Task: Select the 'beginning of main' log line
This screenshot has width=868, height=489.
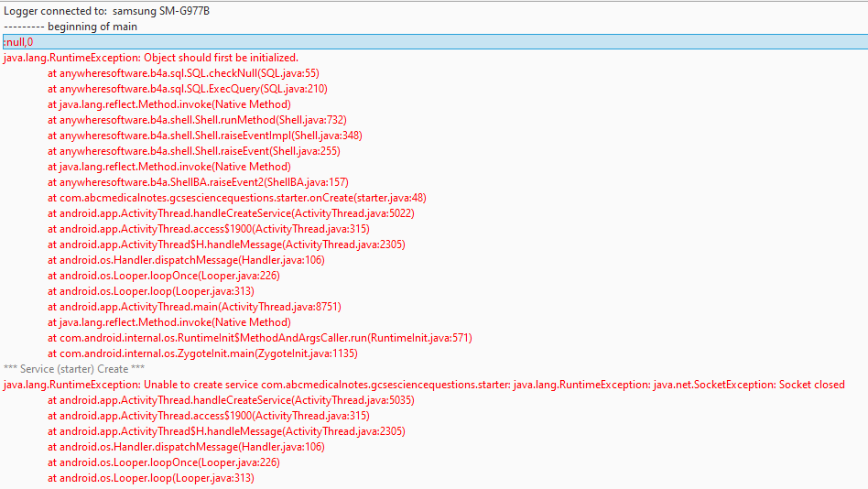Action: click(71, 27)
